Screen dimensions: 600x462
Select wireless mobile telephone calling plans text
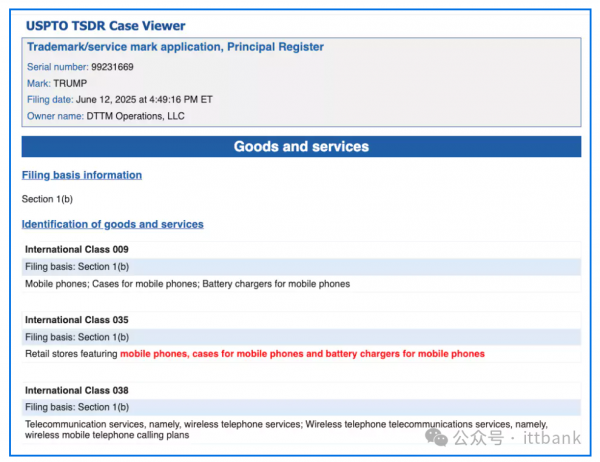[107, 435]
